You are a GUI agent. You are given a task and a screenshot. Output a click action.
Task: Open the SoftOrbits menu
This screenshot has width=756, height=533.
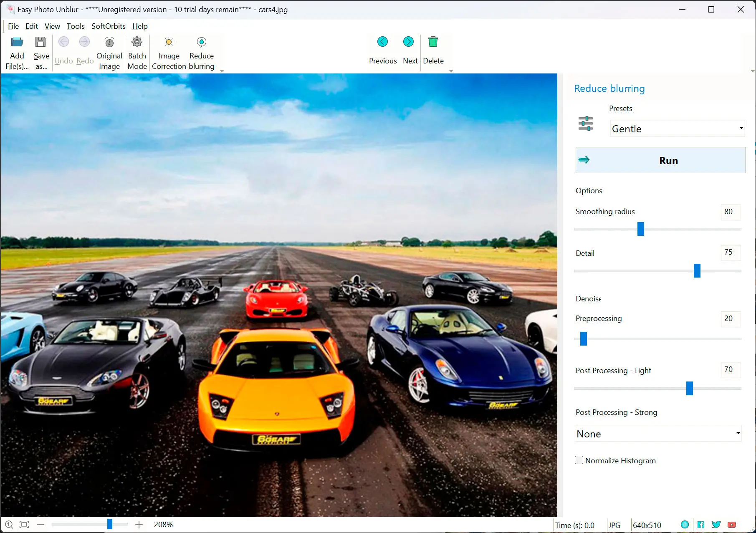(108, 26)
